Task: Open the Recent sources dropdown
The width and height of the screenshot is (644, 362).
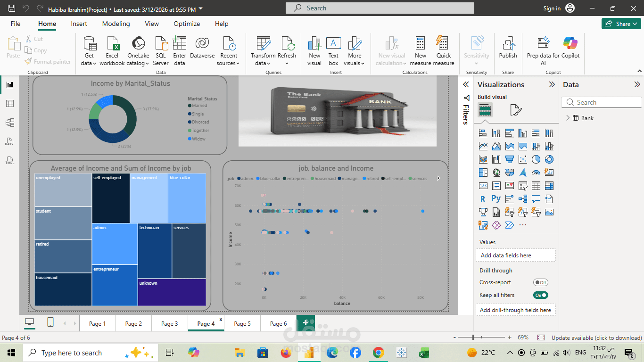Action: pyautogui.click(x=229, y=51)
